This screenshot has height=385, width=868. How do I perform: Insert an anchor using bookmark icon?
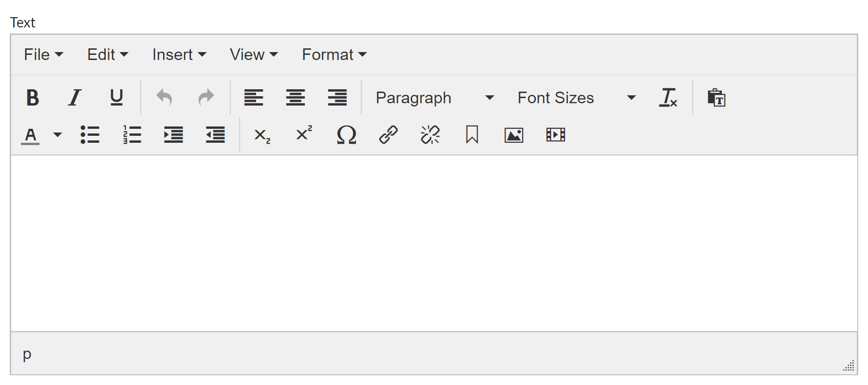click(x=472, y=135)
